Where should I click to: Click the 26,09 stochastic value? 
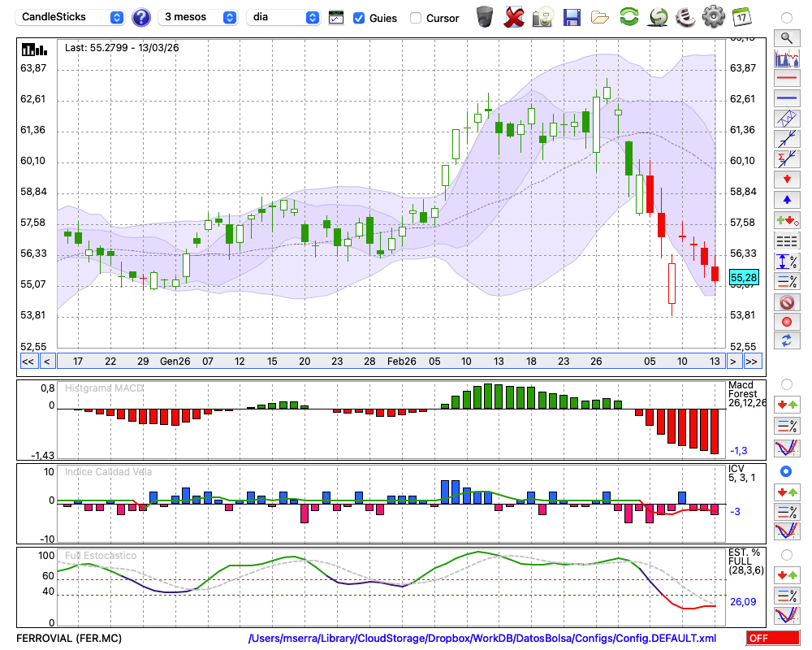[x=743, y=602]
